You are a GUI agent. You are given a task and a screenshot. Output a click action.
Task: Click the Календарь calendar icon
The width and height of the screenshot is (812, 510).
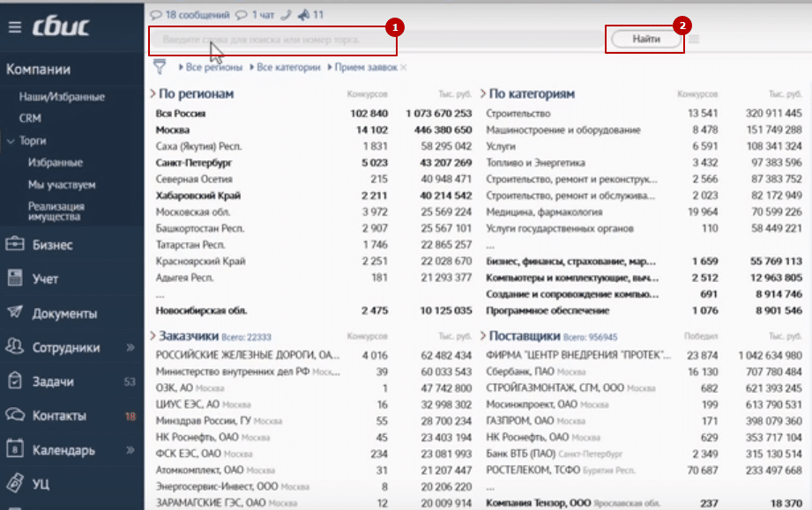(15, 449)
